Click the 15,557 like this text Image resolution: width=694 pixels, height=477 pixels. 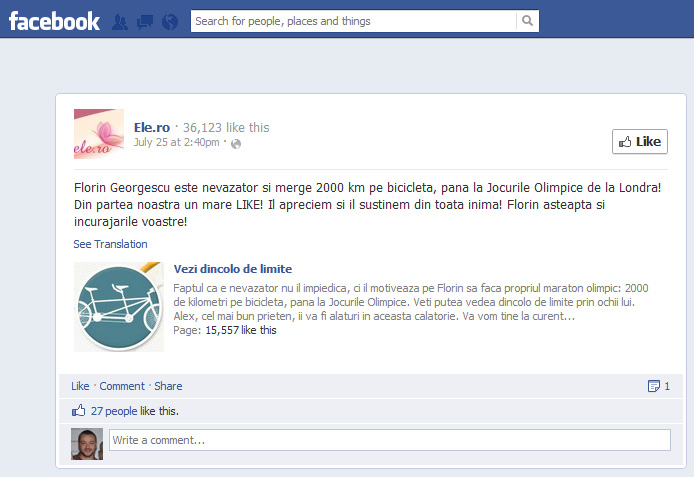pos(241,330)
